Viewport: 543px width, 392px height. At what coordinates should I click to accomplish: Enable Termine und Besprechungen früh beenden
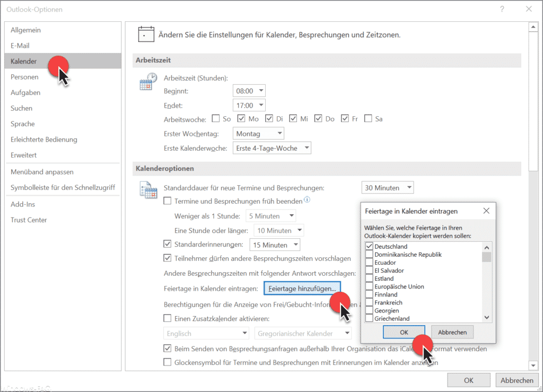(167, 201)
